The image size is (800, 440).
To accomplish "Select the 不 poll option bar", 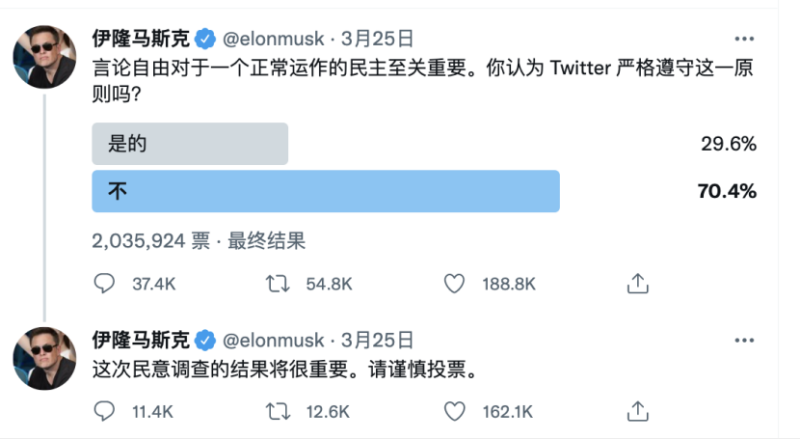I will point(325,191).
